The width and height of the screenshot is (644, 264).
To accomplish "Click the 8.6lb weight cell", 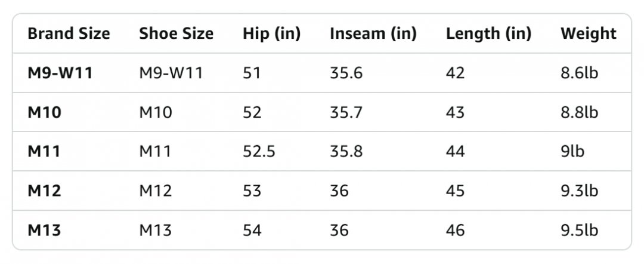I will pyautogui.click(x=579, y=73).
